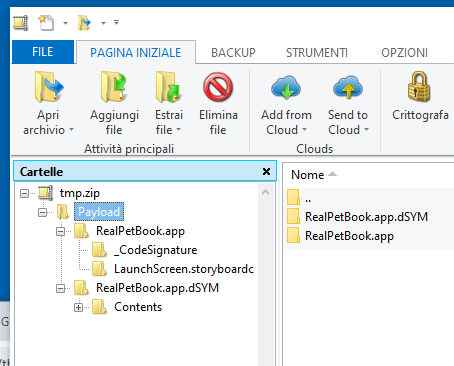Click the Elimina file red prohibition icon

218,87
